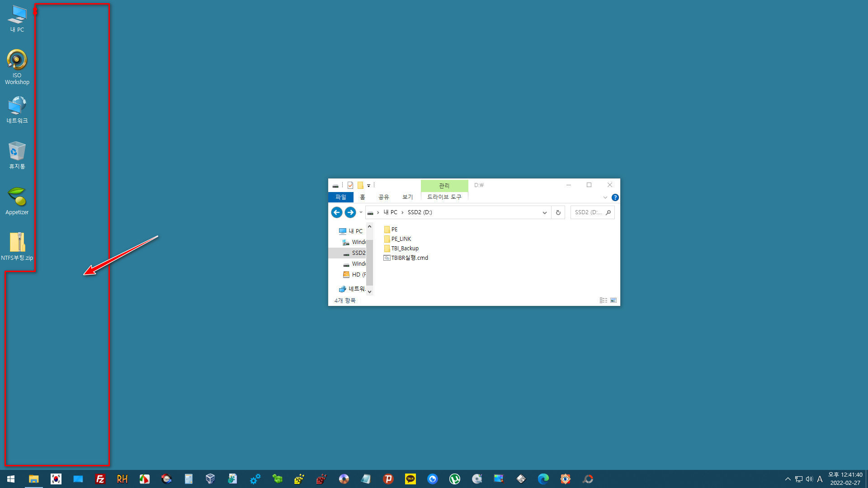The image size is (868, 488).
Task: Open the calculator taskbar icon
Action: click(x=189, y=479)
